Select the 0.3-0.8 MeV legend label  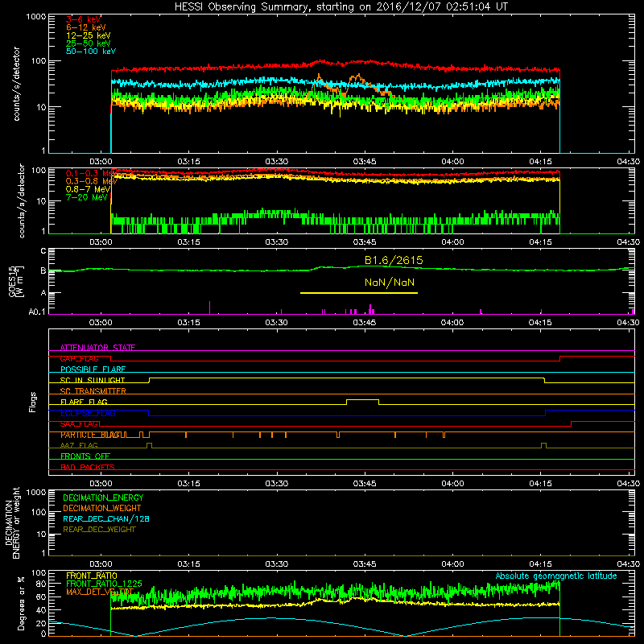[x=92, y=181]
